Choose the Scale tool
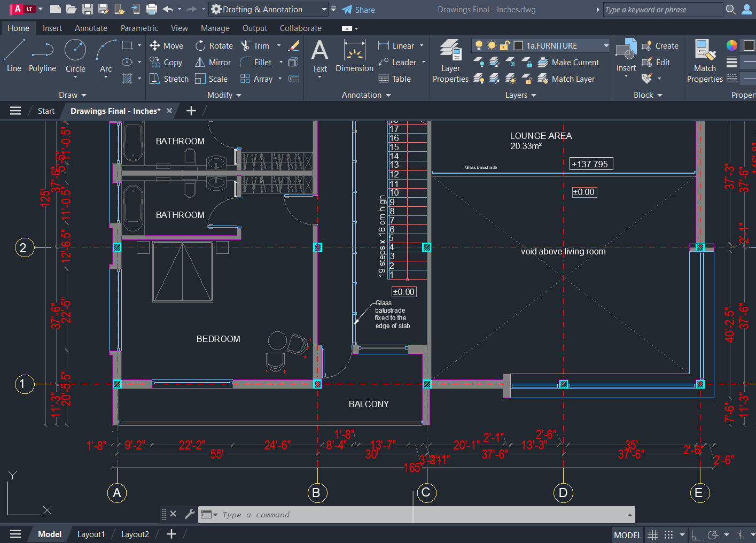Viewport: 756px width, 543px height. tap(212, 79)
